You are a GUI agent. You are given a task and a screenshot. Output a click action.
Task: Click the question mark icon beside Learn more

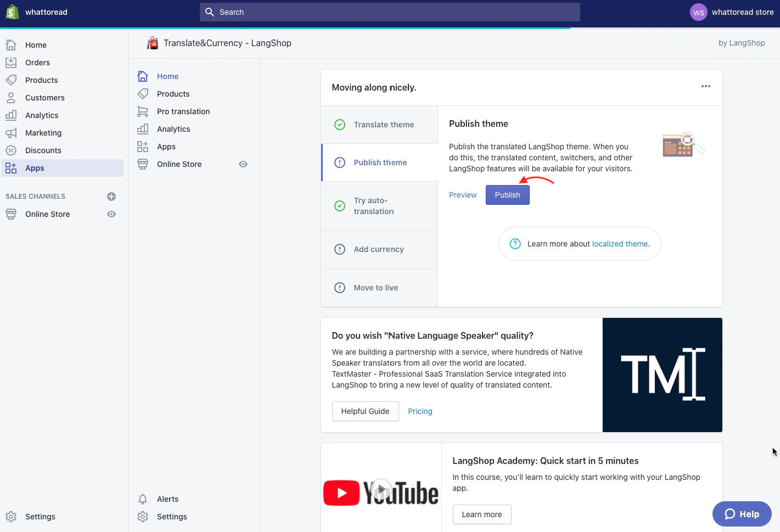pyautogui.click(x=515, y=244)
